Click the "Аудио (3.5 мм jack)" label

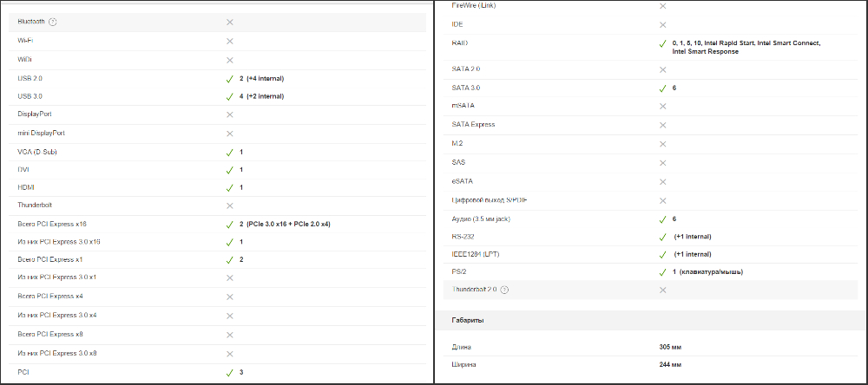pyautogui.click(x=481, y=219)
